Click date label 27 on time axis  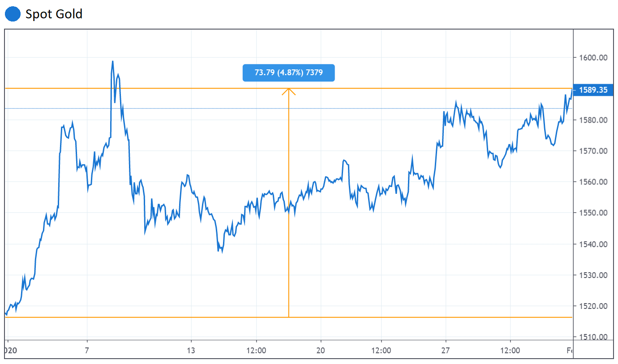tap(445, 349)
